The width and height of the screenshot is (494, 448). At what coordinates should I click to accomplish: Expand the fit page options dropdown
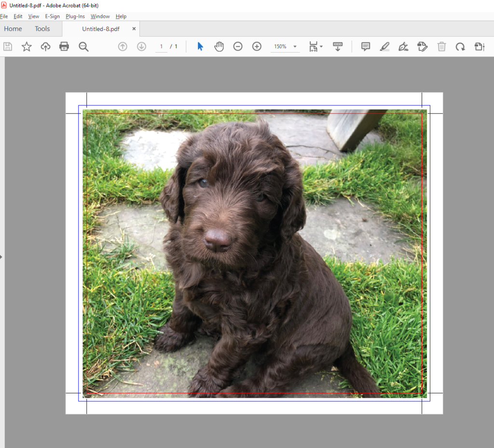coord(321,47)
